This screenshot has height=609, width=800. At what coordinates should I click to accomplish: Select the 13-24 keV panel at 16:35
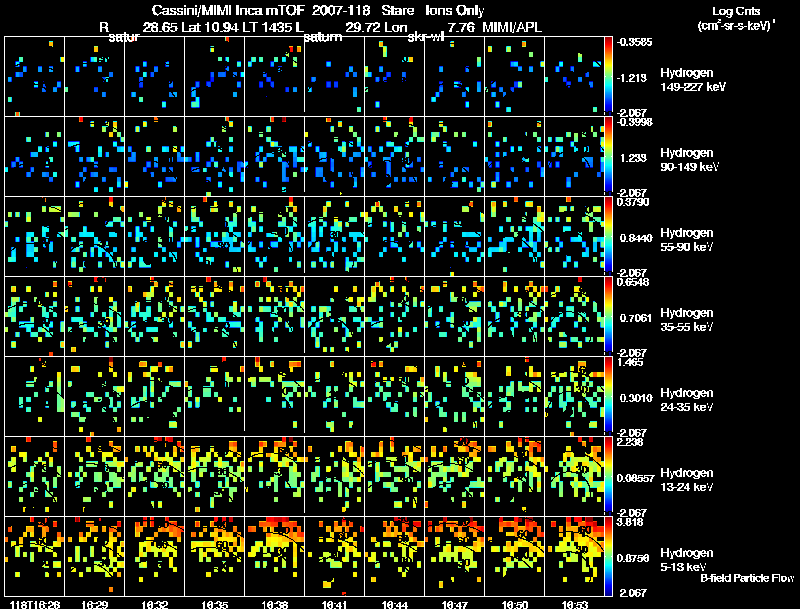215,476
